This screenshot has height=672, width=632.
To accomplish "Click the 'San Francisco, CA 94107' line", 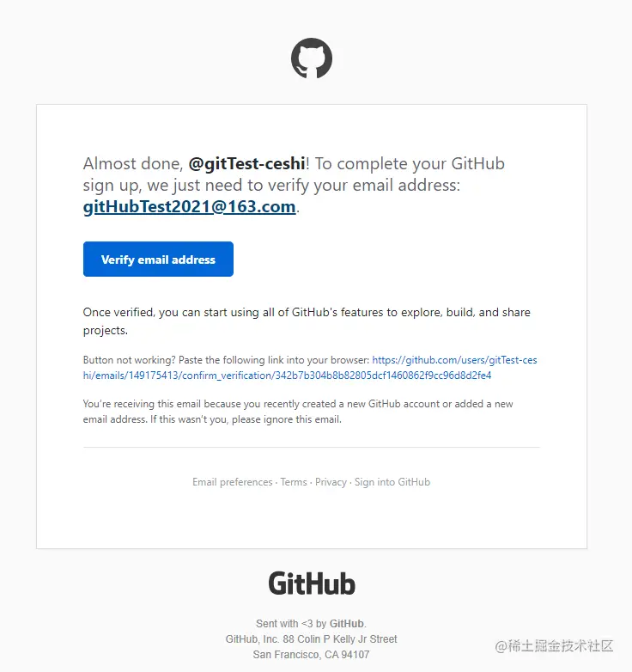I will point(312,655).
